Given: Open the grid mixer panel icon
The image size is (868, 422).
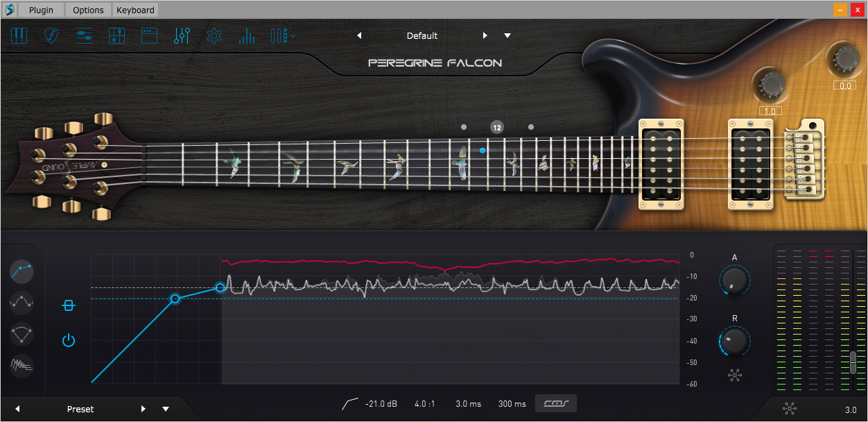Looking at the screenshot, I should click(x=116, y=35).
